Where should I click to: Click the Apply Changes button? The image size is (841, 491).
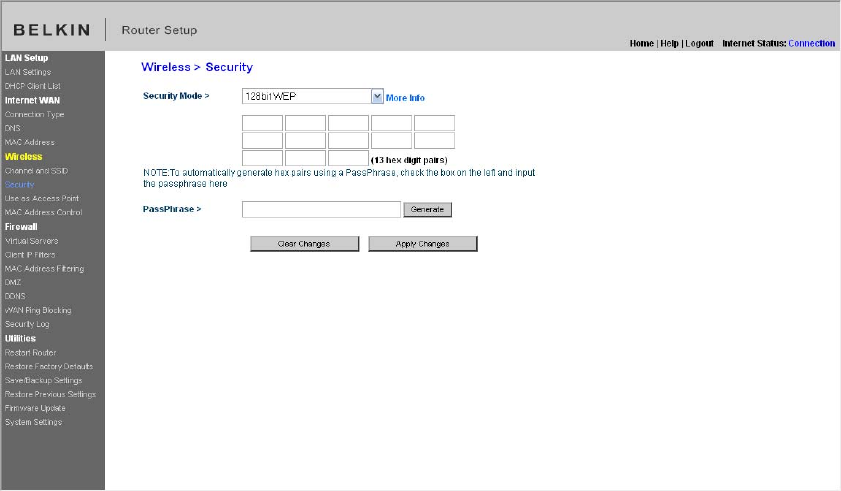[423, 244]
